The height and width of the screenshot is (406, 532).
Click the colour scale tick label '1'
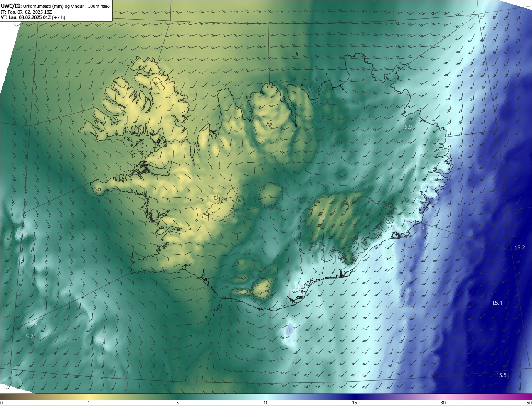point(89,403)
